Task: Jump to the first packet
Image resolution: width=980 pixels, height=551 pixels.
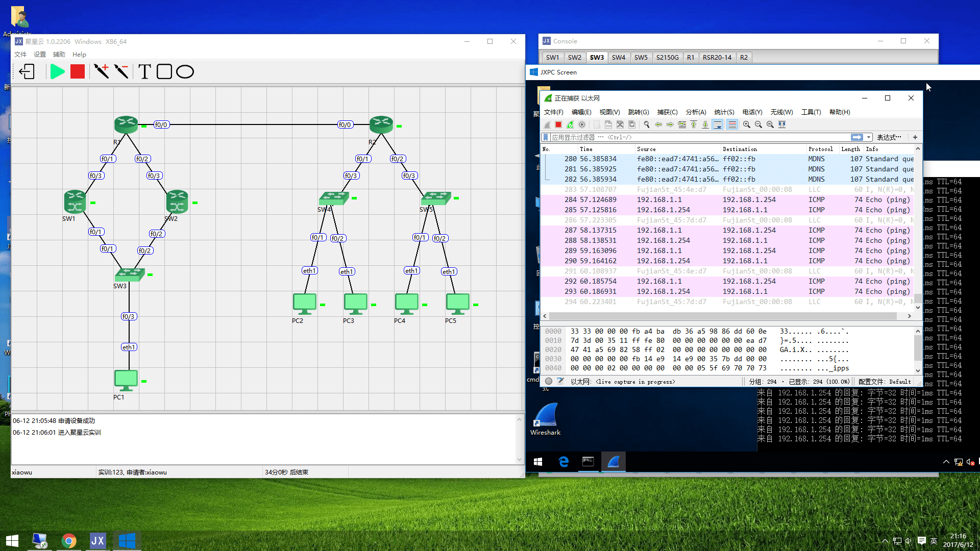Action: click(x=694, y=124)
